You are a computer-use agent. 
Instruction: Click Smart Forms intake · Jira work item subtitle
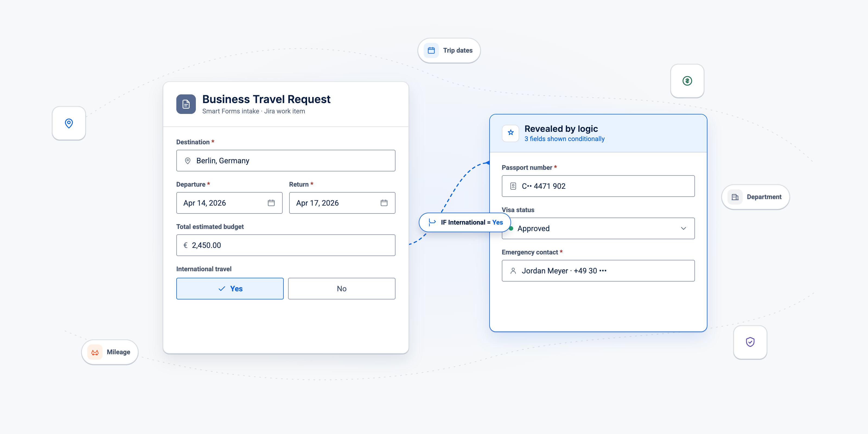[253, 111]
